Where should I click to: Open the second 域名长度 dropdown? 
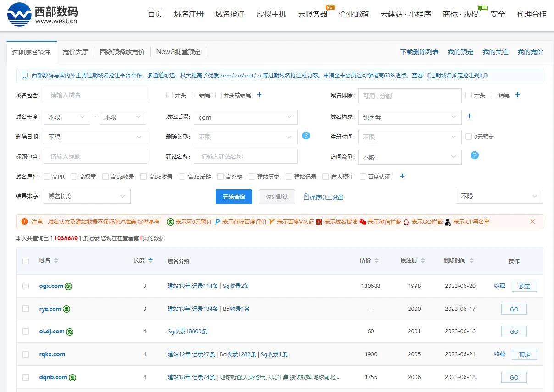pos(123,117)
